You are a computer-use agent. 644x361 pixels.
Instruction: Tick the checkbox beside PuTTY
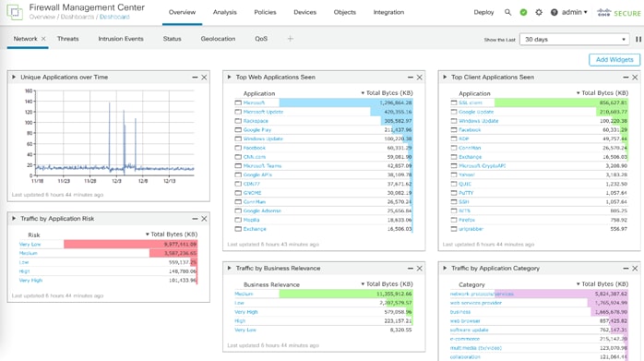(x=453, y=193)
